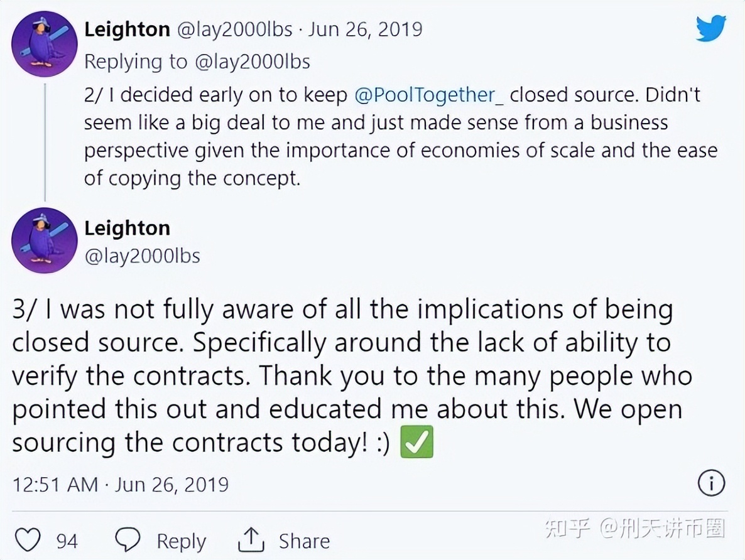Click the Share text label
Image resolution: width=745 pixels, height=560 pixels.
point(304,540)
